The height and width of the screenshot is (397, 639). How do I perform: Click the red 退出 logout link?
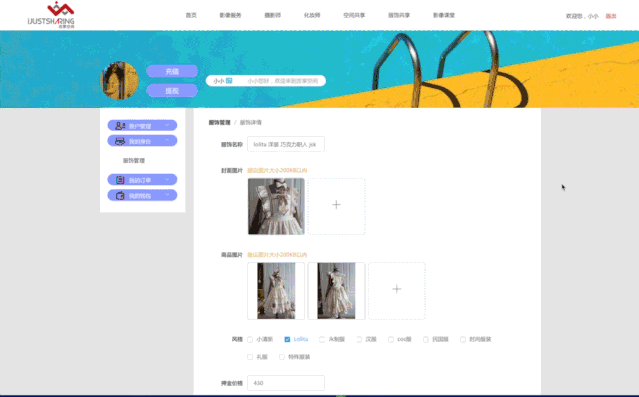click(611, 16)
